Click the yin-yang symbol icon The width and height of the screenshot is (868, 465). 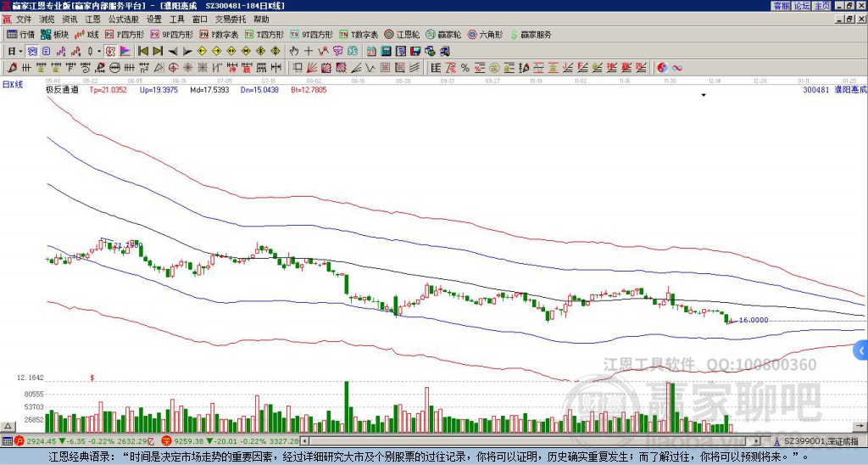[x=661, y=68]
